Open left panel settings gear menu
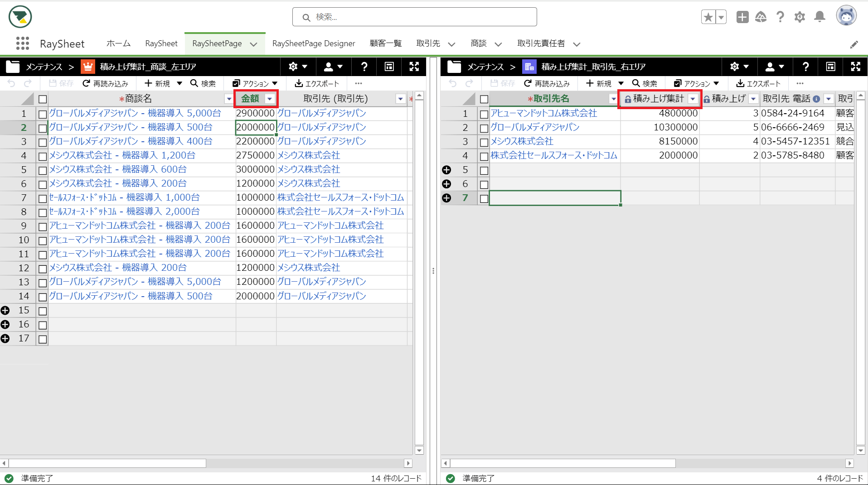 298,67
